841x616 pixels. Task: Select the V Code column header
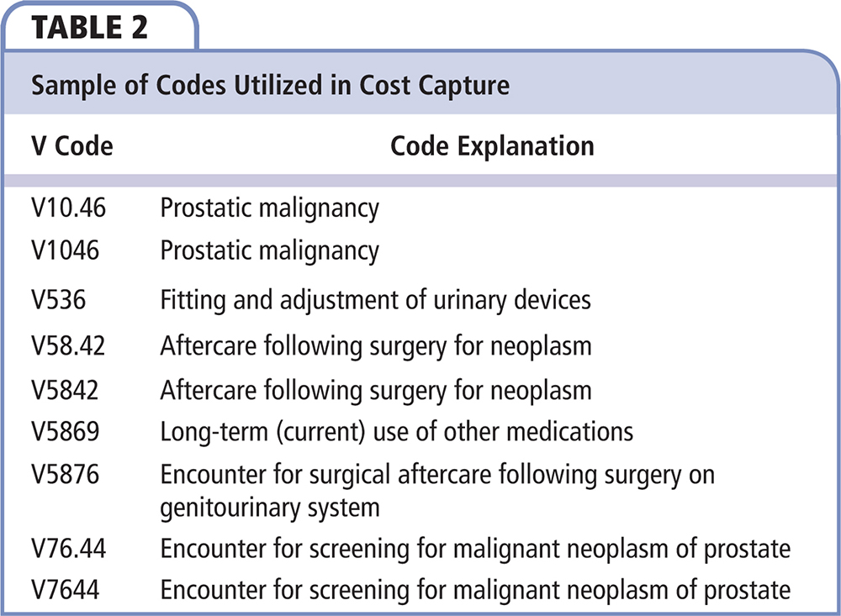pos(72,146)
